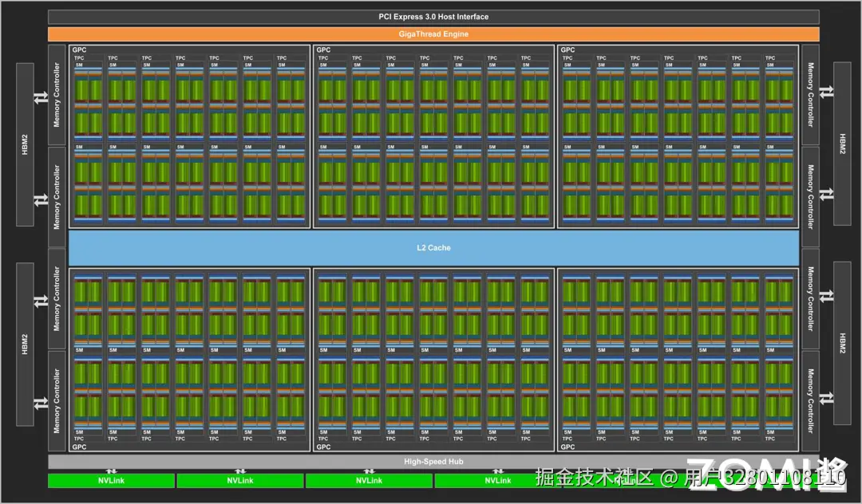Click the bottommost left-side double-arrow icon
This screenshot has width=862, height=504.
pos(40,403)
